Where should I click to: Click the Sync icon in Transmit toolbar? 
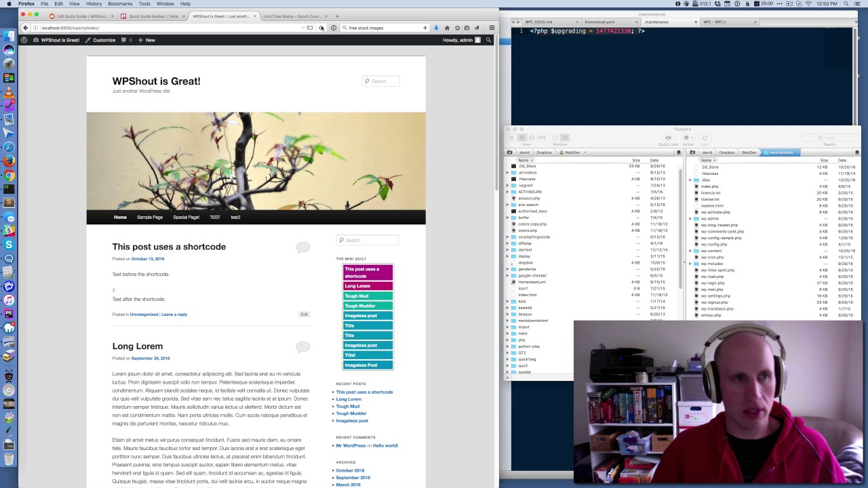(x=705, y=138)
